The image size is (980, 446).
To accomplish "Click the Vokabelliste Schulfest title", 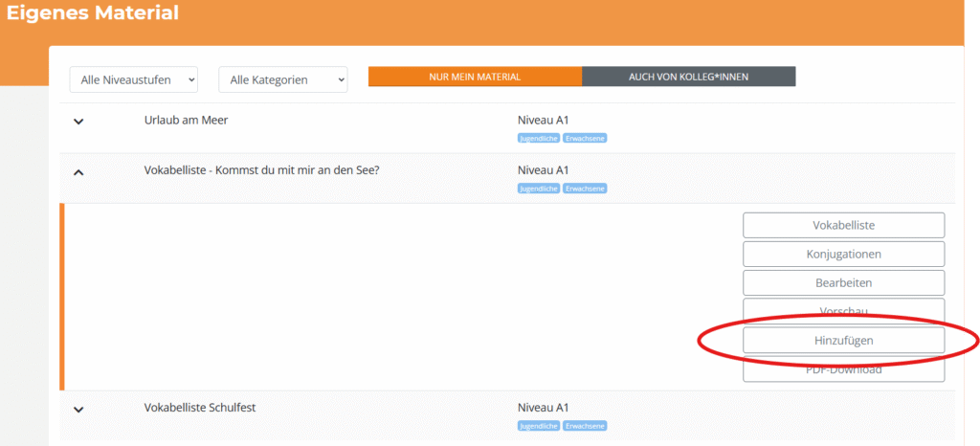I will tap(200, 407).
